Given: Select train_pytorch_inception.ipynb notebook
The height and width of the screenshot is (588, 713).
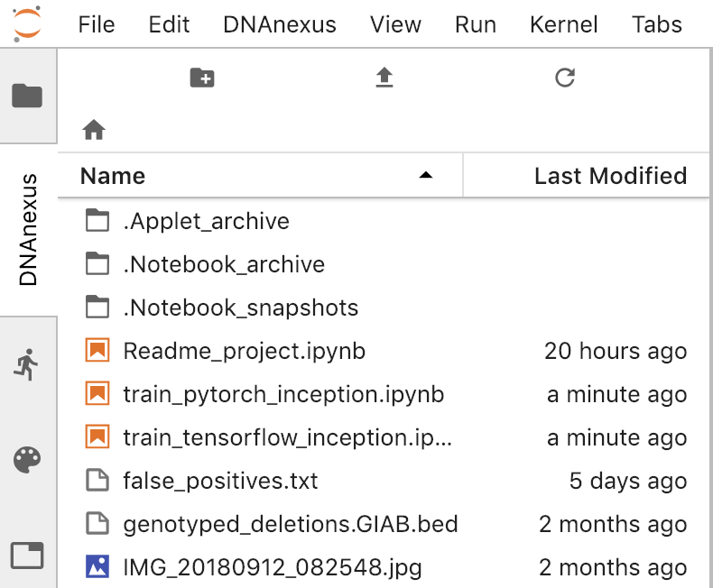Looking at the screenshot, I should click(283, 394).
